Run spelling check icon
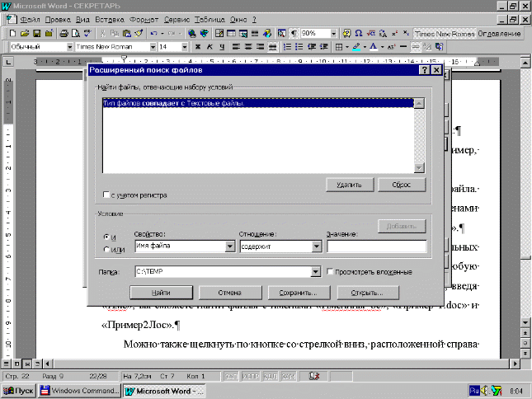Image resolution: width=532 pixels, height=399 pixels. 87,33
